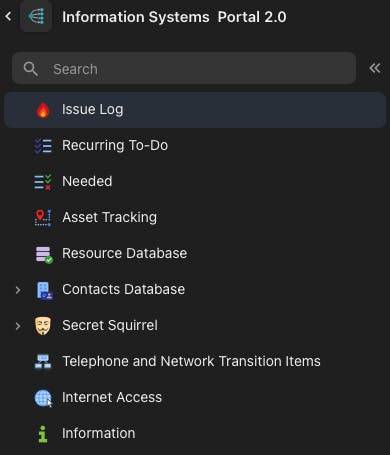Image resolution: width=390 pixels, height=455 pixels.
Task: Click the checklist icon for Recurring To-Do
Action: pyautogui.click(x=43, y=146)
